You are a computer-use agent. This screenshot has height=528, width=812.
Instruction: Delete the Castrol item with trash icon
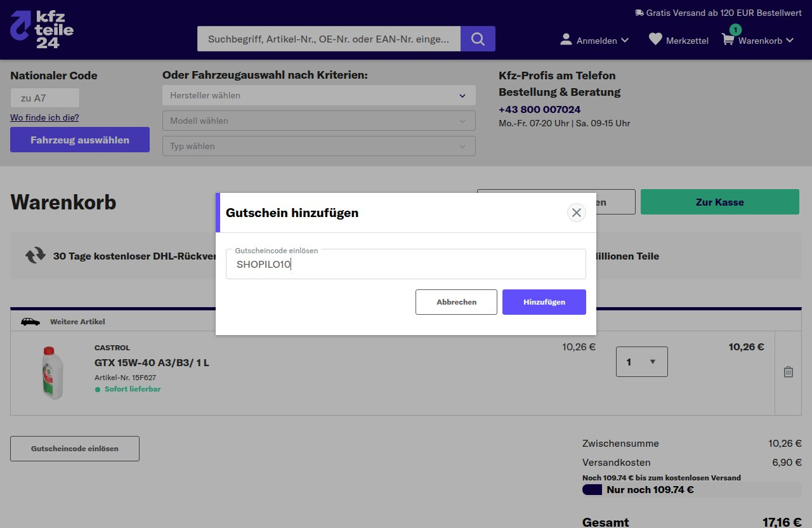pos(789,372)
